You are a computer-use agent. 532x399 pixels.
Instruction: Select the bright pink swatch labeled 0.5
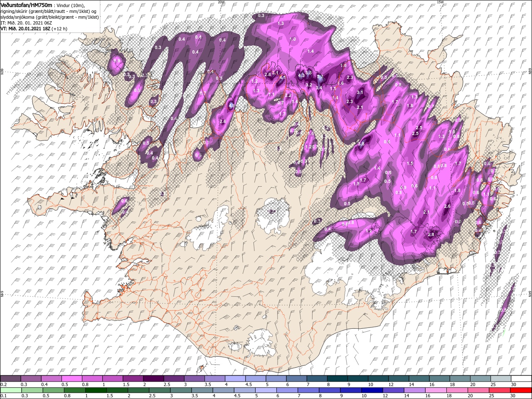72,379
